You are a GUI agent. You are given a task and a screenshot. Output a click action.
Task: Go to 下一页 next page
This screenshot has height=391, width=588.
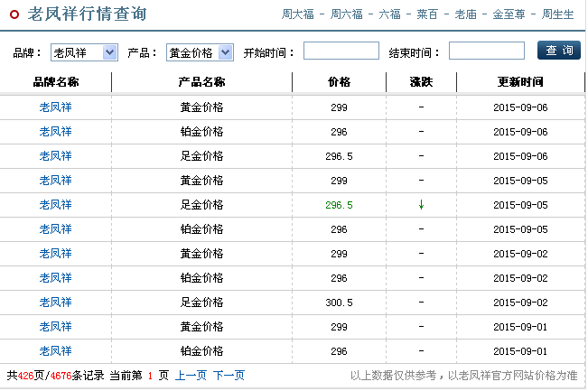(229, 376)
